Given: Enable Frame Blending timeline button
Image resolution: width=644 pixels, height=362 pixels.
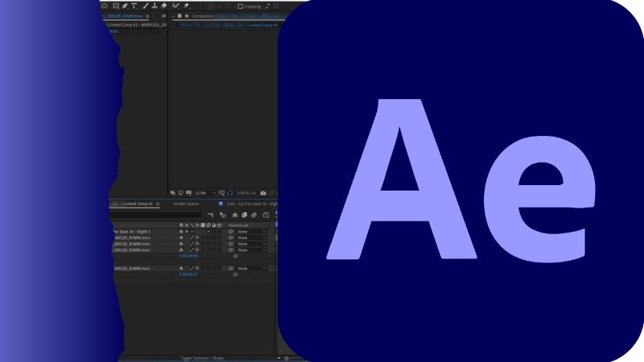Looking at the screenshot, I should (245, 215).
